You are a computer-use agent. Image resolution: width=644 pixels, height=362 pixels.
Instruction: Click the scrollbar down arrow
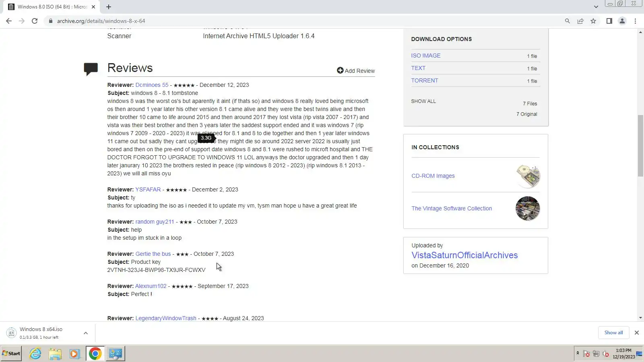640,318
